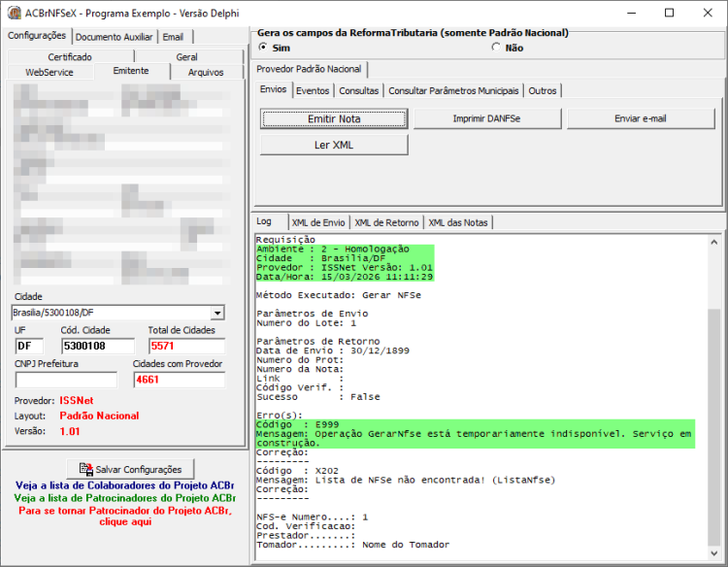Click the 'Lista de NFSe não encontrada!' message line
728x567 pixels.
406,481
